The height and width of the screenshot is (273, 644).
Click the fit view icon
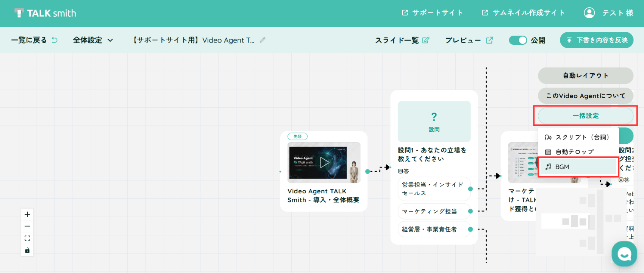tap(27, 238)
